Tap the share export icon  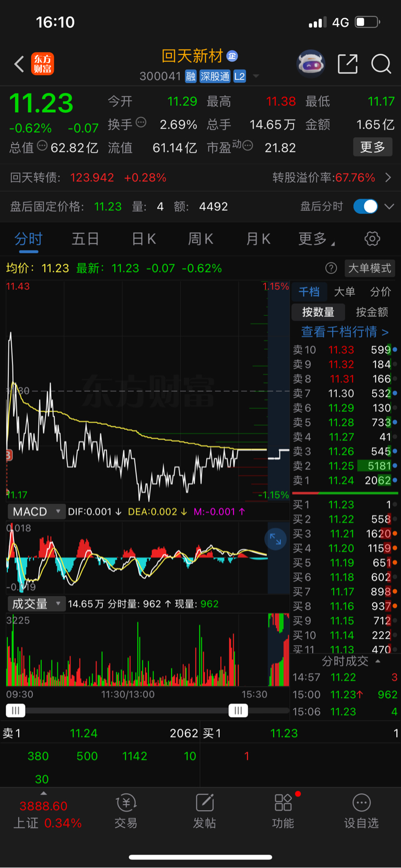(x=348, y=64)
